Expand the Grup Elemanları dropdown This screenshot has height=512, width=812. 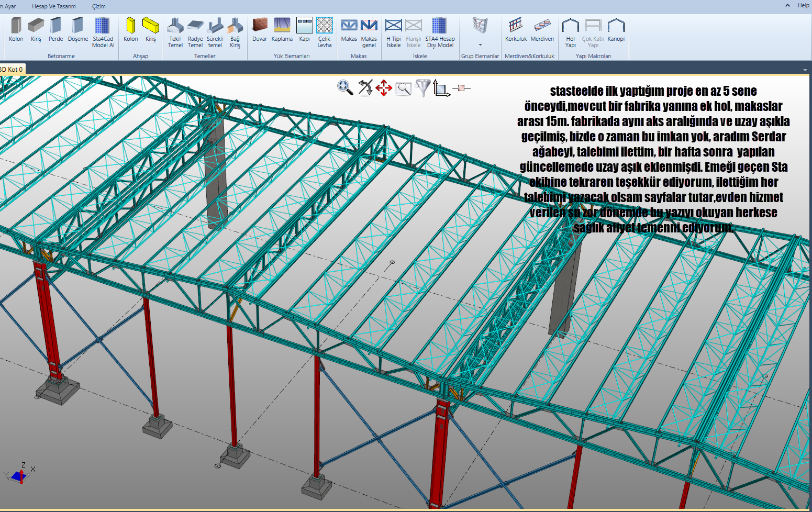coord(480,45)
